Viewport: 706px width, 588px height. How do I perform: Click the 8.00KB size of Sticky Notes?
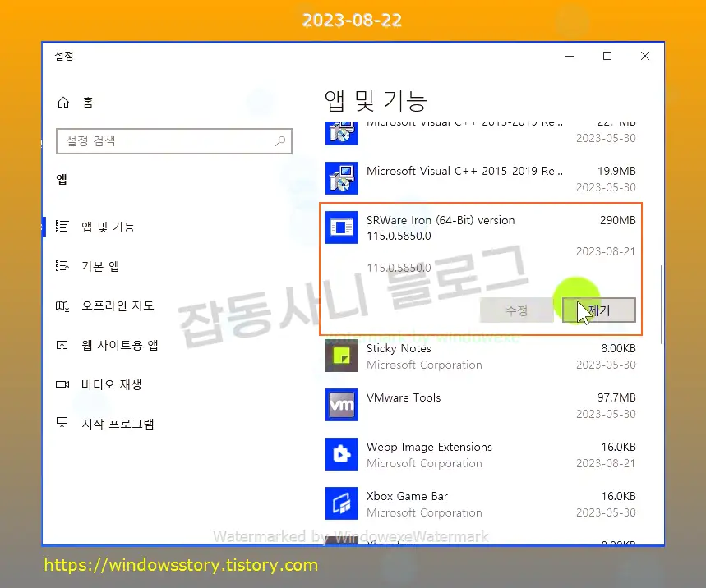[x=618, y=349]
